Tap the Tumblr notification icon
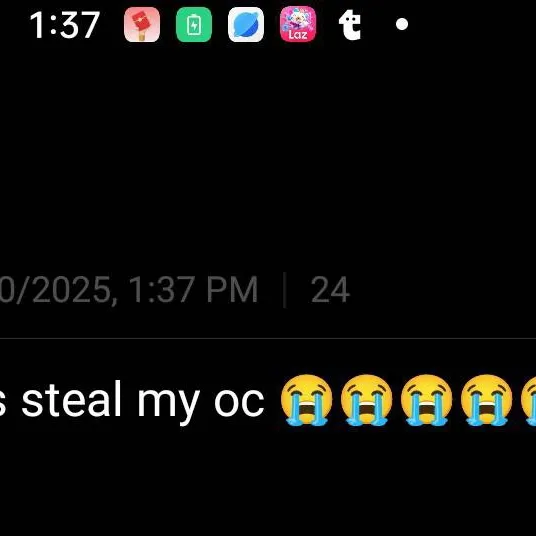The image size is (536, 536). [350, 25]
